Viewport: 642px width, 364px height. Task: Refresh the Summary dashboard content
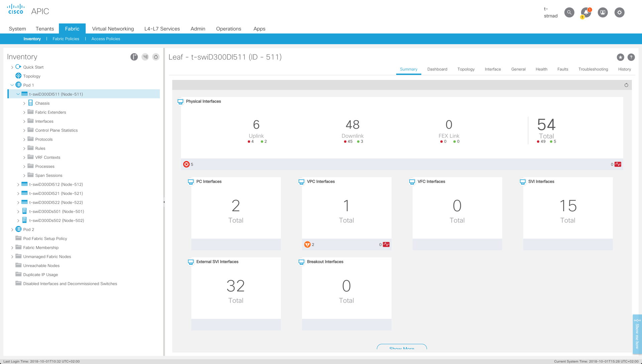626,85
